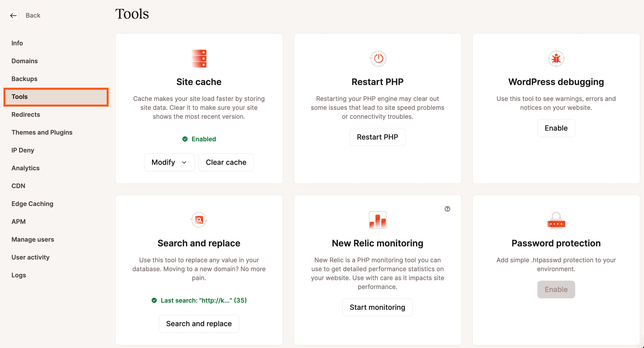Image resolution: width=644 pixels, height=348 pixels.
Task: Navigate back using the Back arrow icon
Action: [x=13, y=15]
